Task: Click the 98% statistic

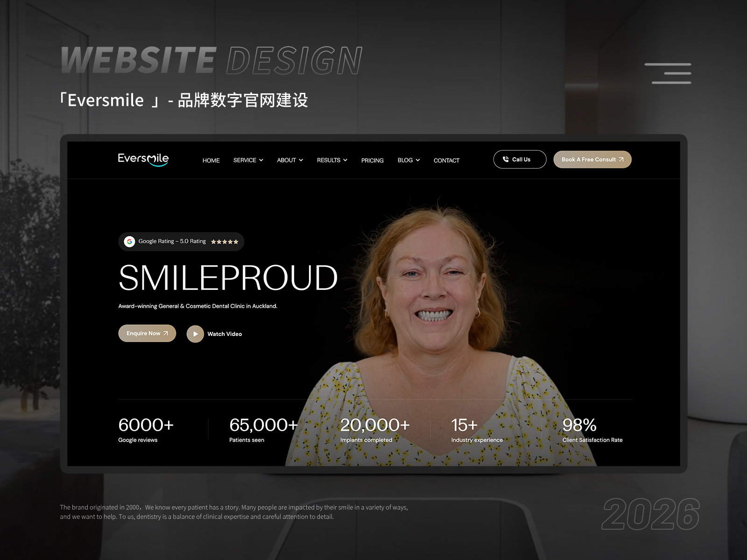Action: [x=579, y=425]
